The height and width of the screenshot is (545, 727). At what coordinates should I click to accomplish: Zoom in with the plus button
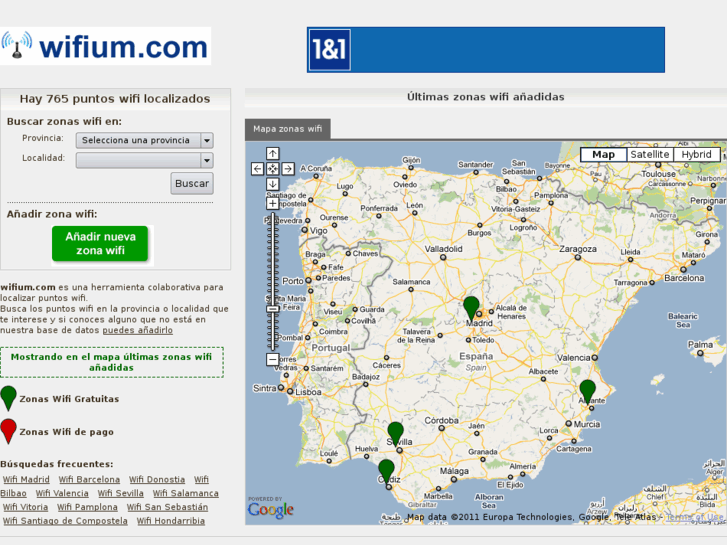click(273, 204)
